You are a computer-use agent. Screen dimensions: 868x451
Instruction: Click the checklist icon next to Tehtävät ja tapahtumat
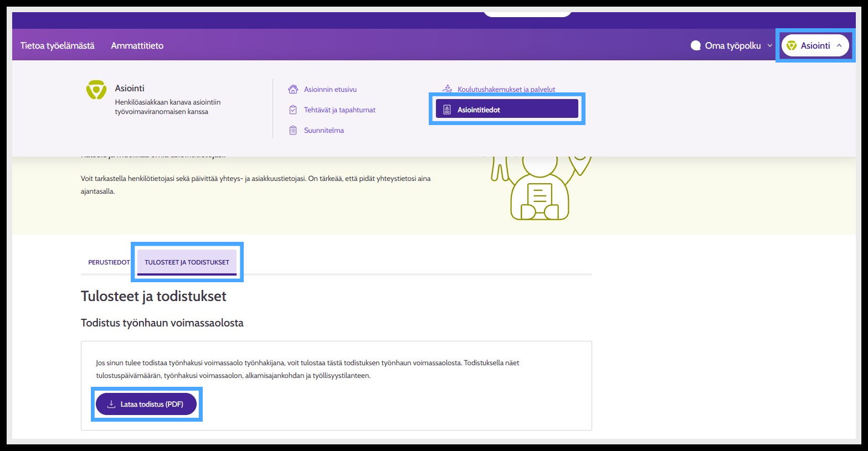pos(293,110)
